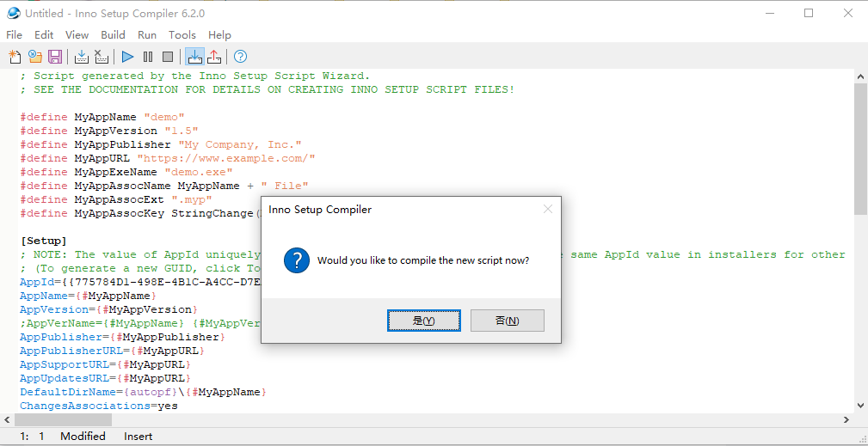Minimize the Inno Setup Compiler window
Screen dimensions: 868x446
click(769, 13)
